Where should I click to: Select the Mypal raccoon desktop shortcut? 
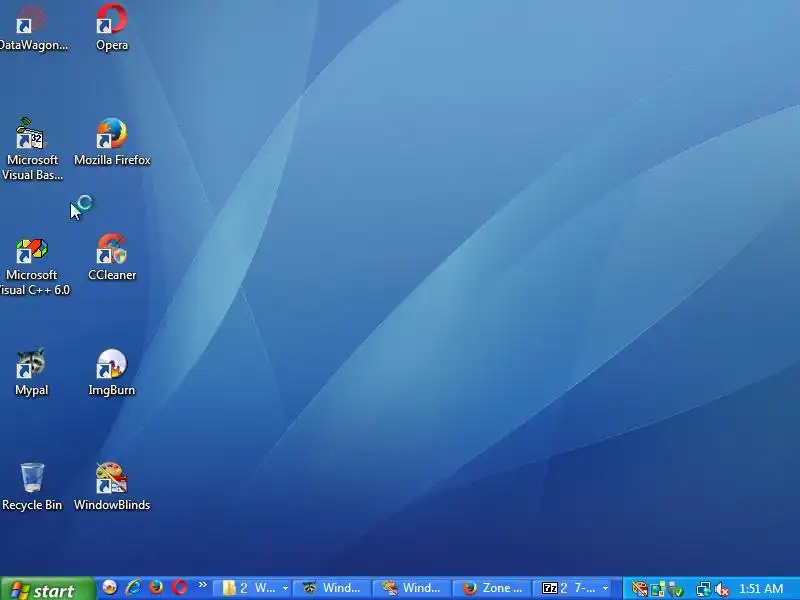[x=31, y=372]
